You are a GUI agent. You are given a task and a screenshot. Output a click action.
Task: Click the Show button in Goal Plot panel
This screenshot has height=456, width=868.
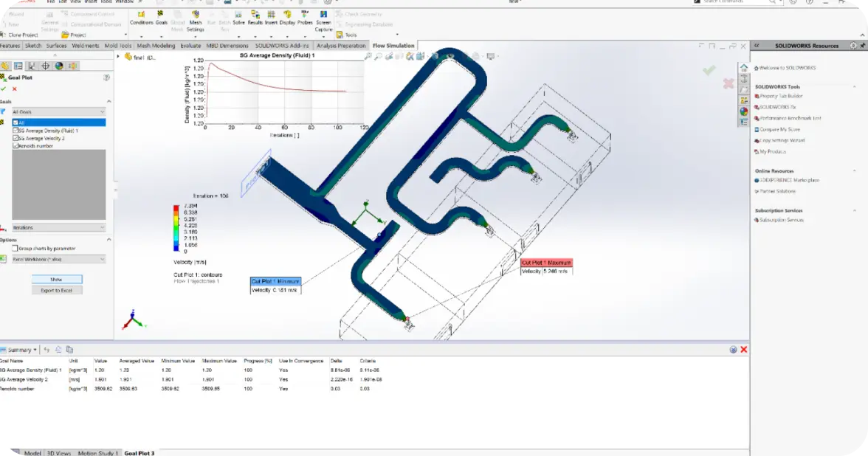tap(56, 279)
